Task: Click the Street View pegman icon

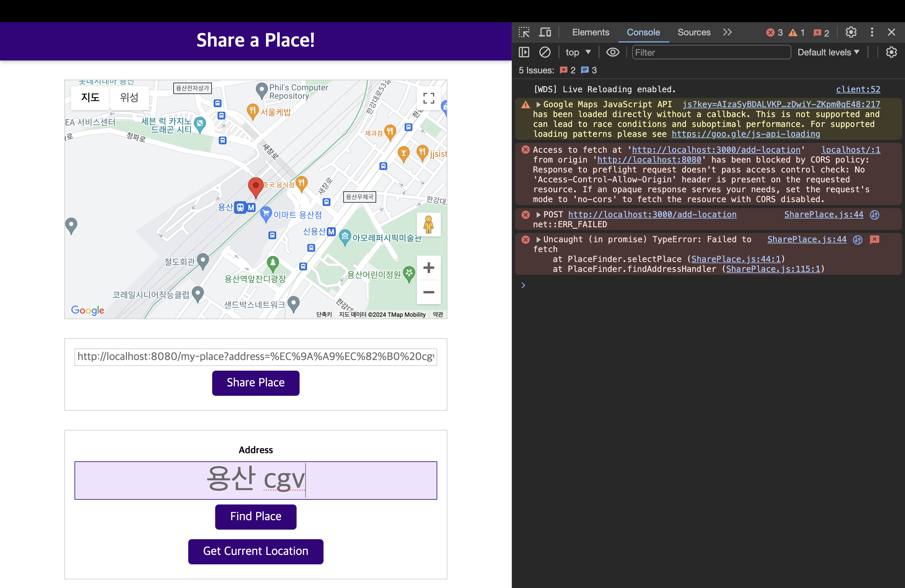Action: 429,225
